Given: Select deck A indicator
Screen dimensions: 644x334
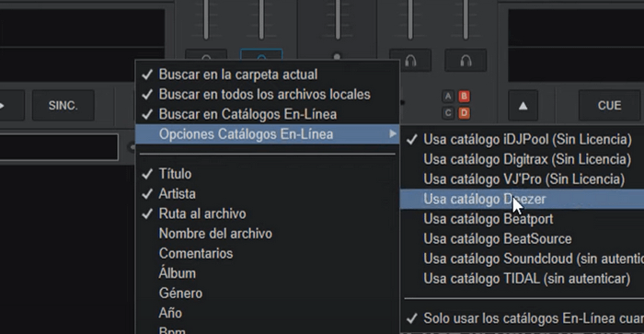Looking at the screenshot, I should click(x=448, y=96).
